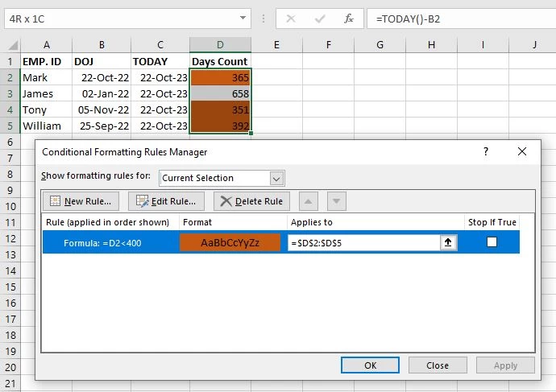Click OK in the Rules Manager
This screenshot has height=392, width=556.
pos(370,365)
